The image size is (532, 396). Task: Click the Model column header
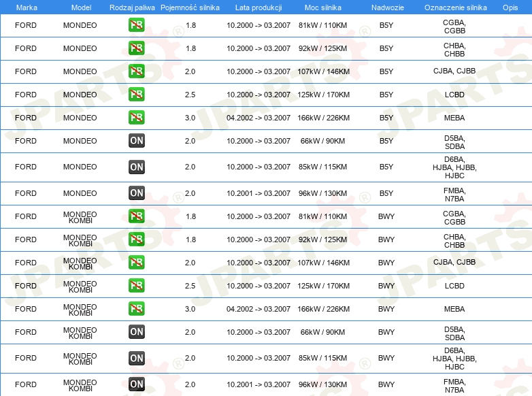tap(81, 7)
